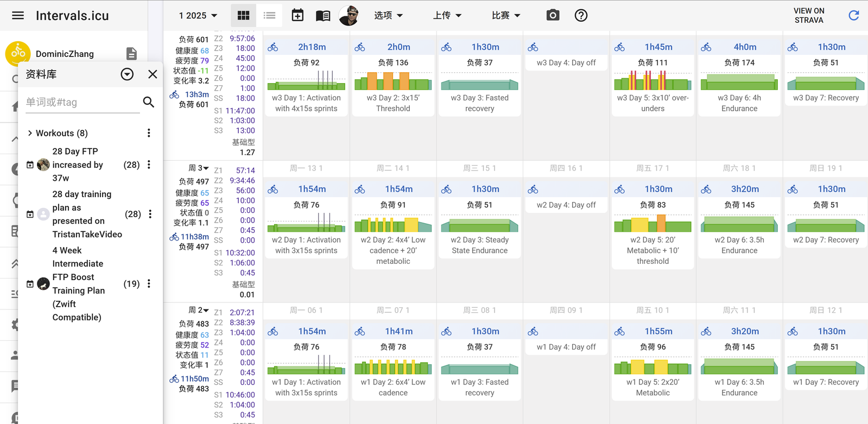Open the 1 2025 month dropdown

click(198, 16)
